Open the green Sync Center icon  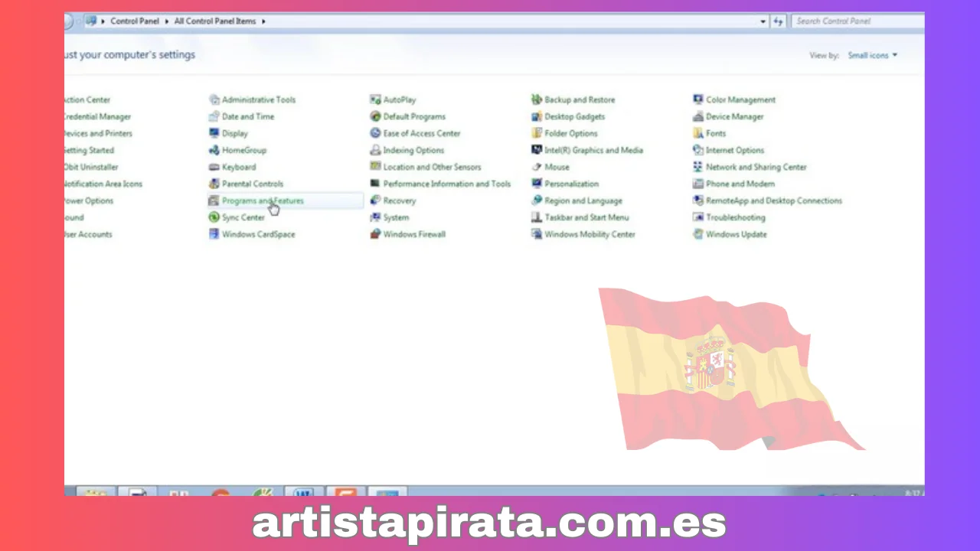214,217
